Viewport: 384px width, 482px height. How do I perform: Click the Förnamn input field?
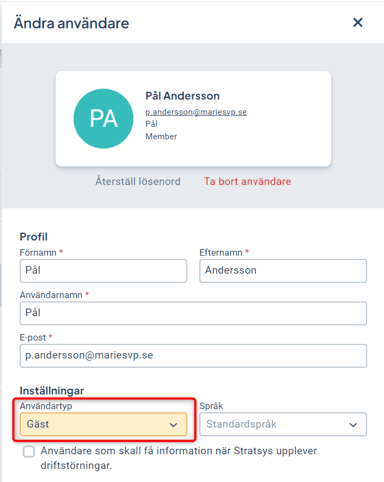click(103, 271)
